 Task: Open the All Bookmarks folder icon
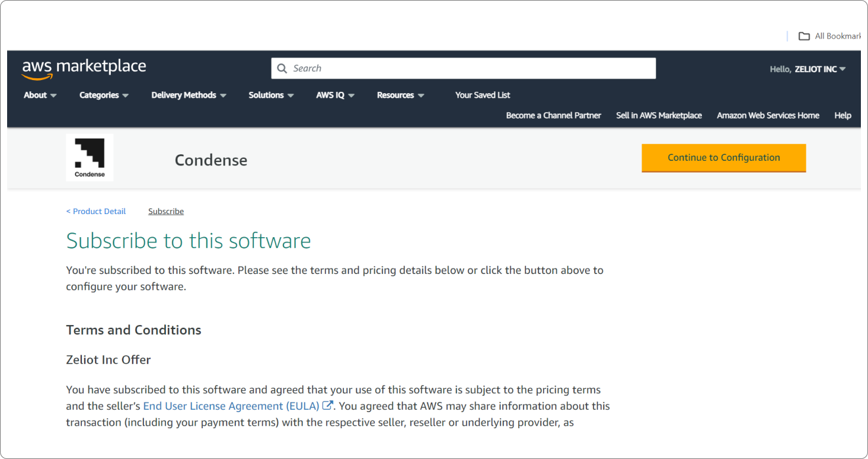tap(804, 36)
